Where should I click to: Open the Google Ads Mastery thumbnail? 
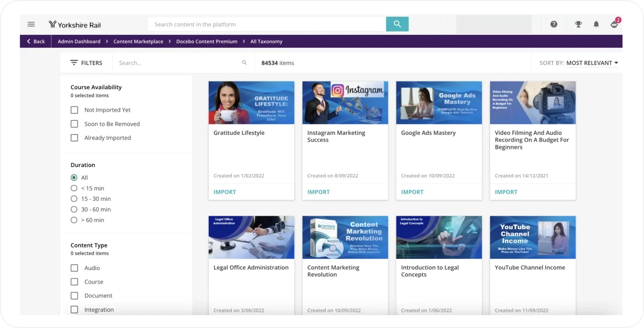pyautogui.click(x=439, y=103)
